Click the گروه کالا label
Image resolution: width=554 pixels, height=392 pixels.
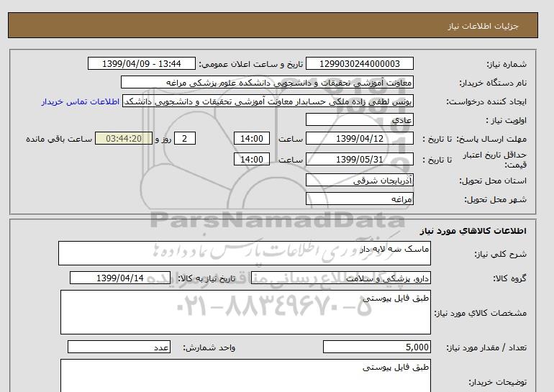[510, 278]
